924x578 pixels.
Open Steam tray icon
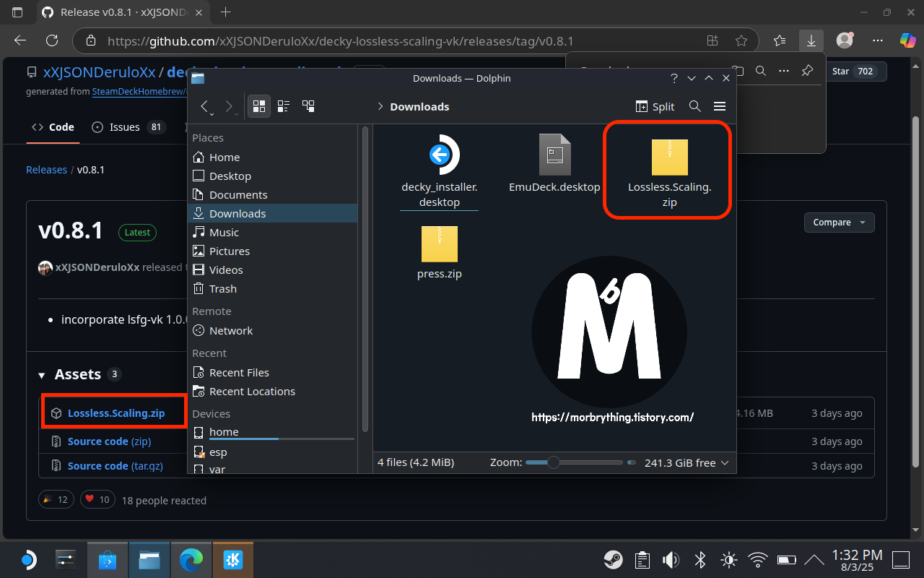(614, 559)
